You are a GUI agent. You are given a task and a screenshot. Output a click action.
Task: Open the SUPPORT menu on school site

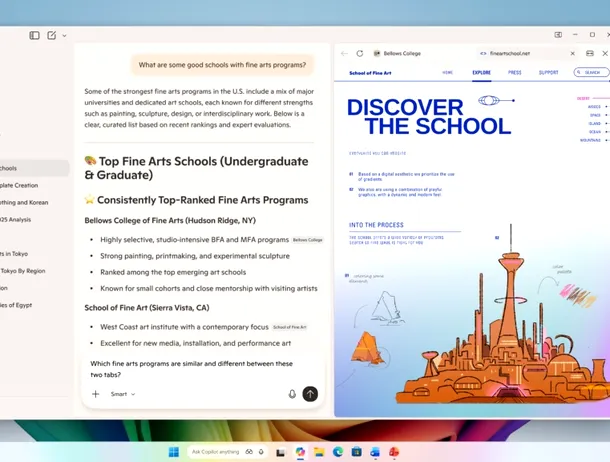(549, 73)
